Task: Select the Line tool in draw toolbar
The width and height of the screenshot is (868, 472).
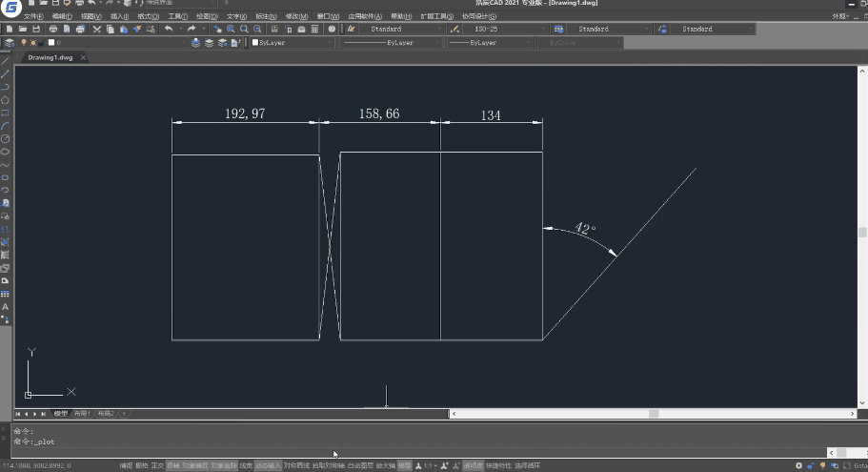Action: coord(5,61)
